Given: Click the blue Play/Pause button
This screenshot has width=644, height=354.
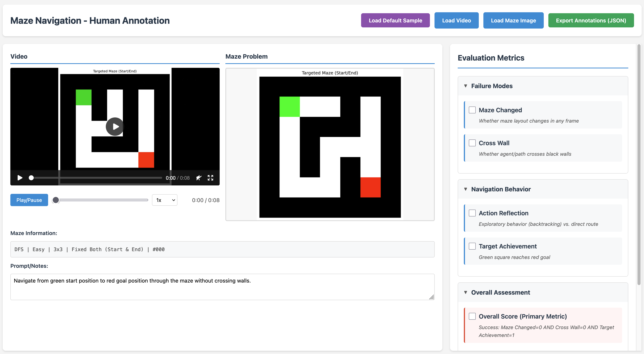Looking at the screenshot, I should tap(29, 200).
